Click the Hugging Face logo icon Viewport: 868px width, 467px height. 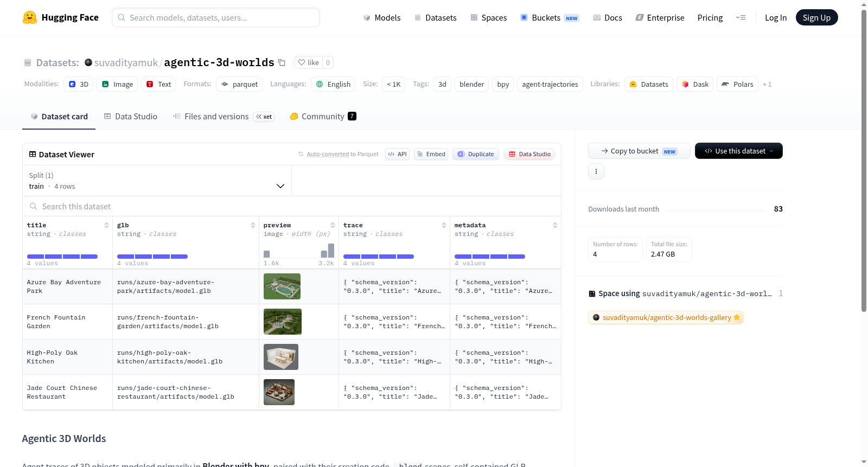pyautogui.click(x=30, y=17)
